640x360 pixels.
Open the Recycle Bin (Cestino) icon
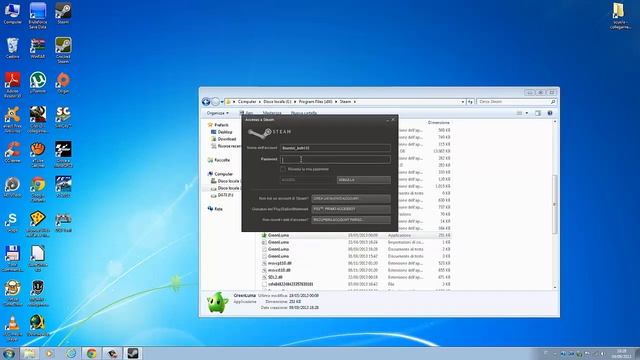(x=12, y=48)
